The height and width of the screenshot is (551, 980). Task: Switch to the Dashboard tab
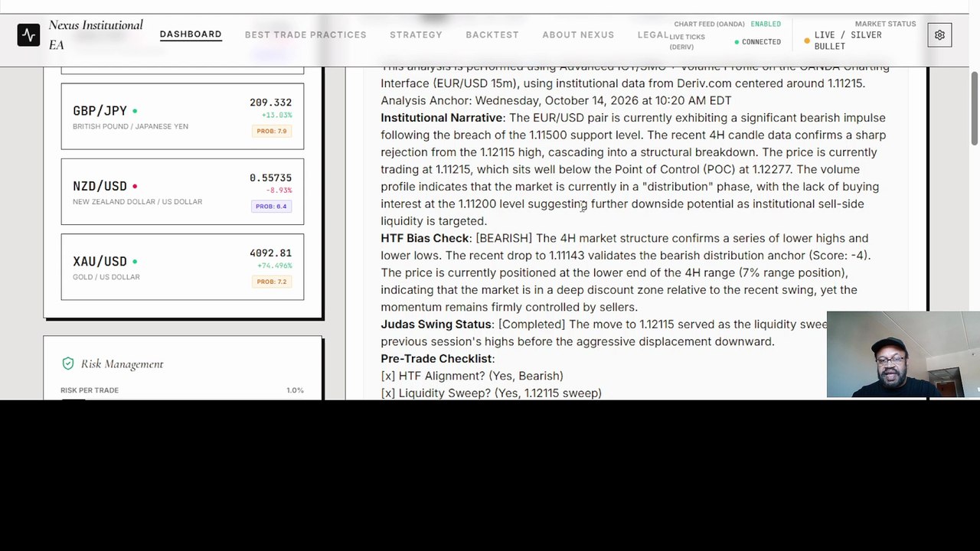click(191, 34)
